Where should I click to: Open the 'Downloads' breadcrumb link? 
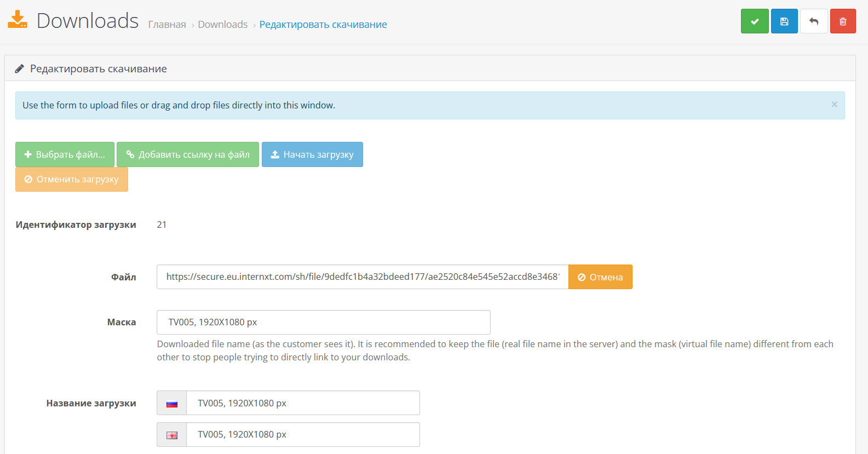[x=222, y=25]
